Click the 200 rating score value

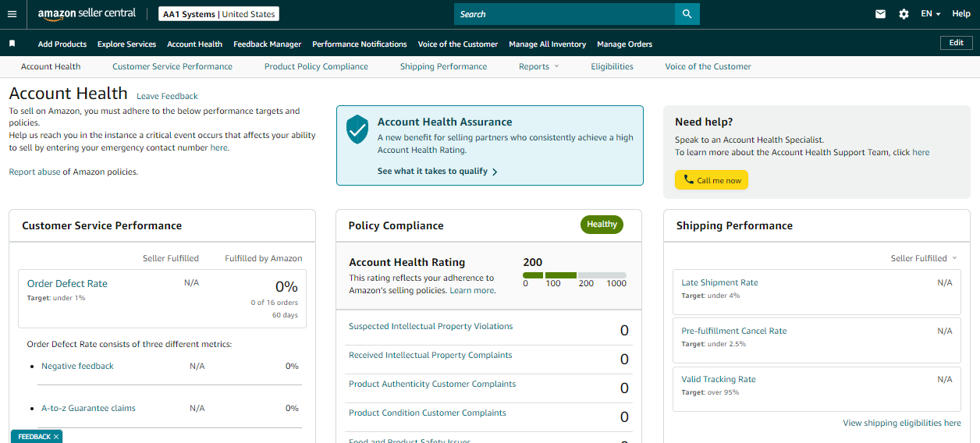pos(533,262)
